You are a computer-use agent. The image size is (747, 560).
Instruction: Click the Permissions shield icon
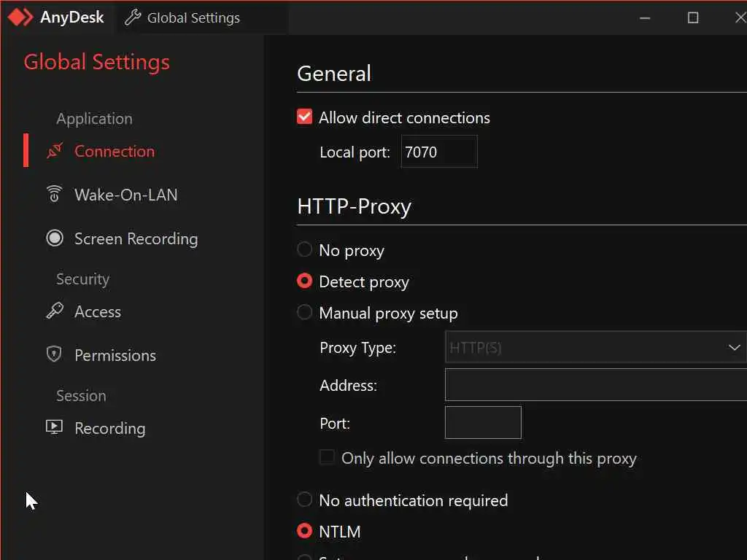point(55,355)
